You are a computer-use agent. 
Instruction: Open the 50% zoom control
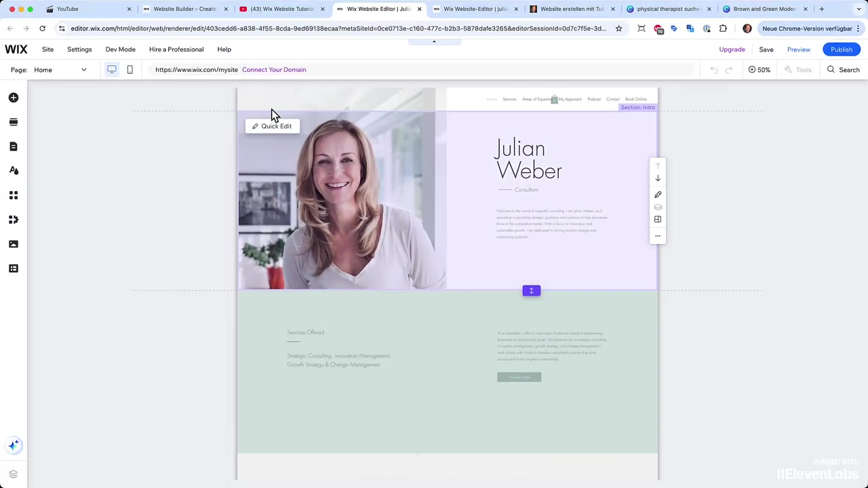pos(759,70)
